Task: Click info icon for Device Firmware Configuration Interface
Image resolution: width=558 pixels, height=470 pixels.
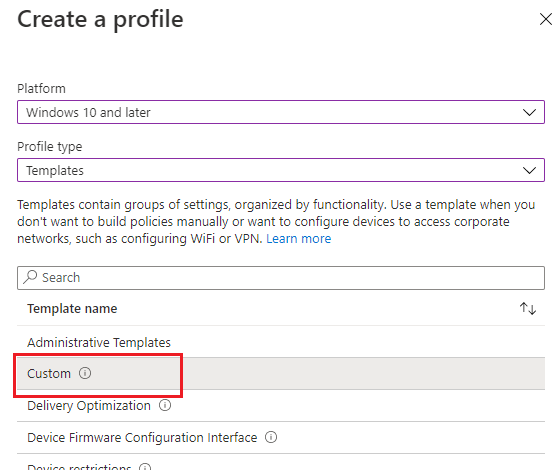Action: (x=271, y=437)
